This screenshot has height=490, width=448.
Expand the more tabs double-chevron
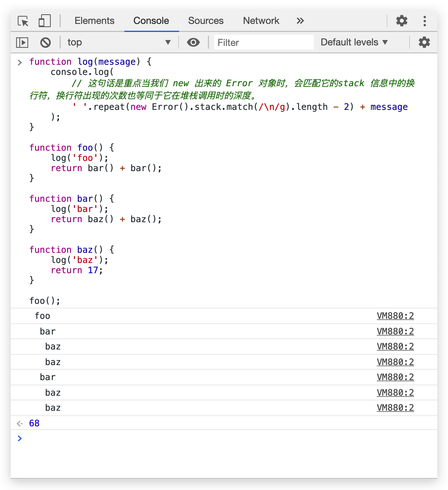(x=300, y=21)
